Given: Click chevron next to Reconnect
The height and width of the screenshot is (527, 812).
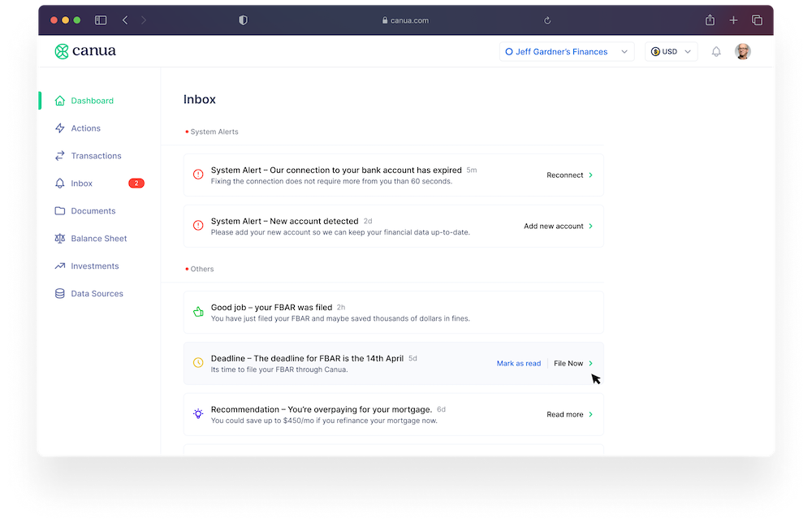Looking at the screenshot, I should point(591,175).
